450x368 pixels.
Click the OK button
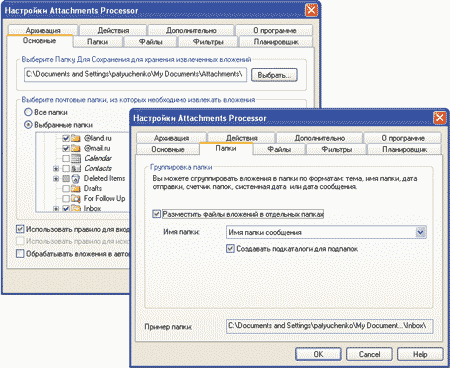coord(318,354)
